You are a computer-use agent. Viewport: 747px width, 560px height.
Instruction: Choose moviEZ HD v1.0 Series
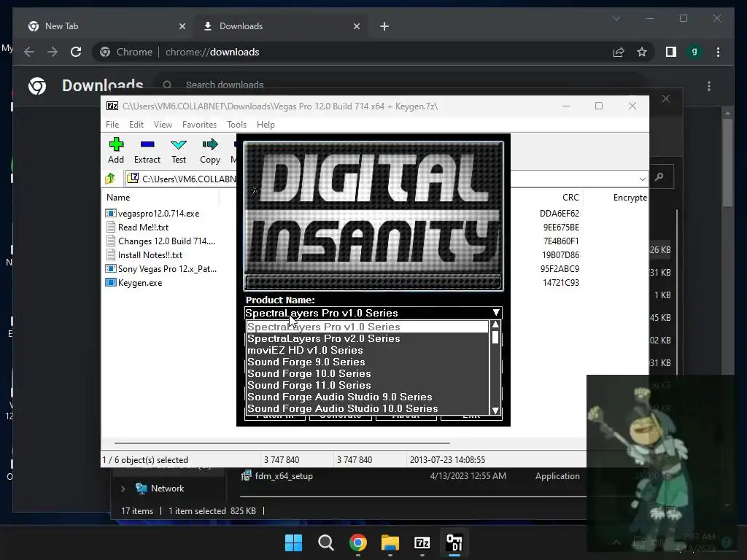pyautogui.click(x=368, y=350)
